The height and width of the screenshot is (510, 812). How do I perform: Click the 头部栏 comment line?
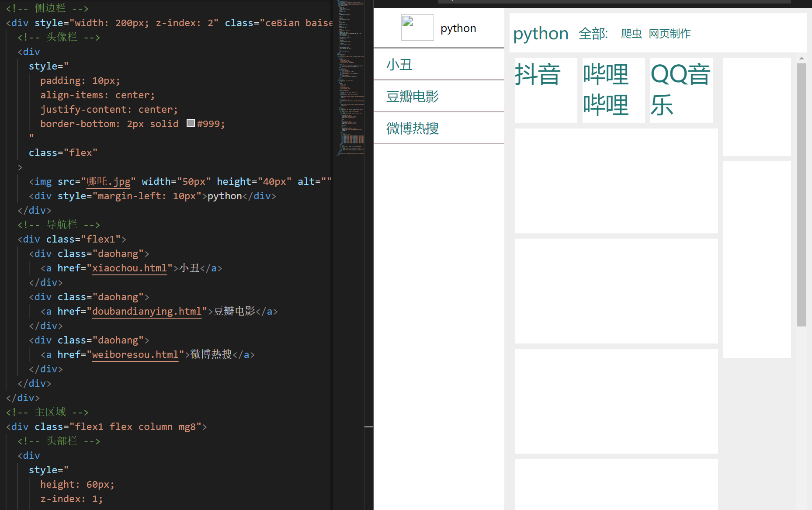[x=59, y=441]
